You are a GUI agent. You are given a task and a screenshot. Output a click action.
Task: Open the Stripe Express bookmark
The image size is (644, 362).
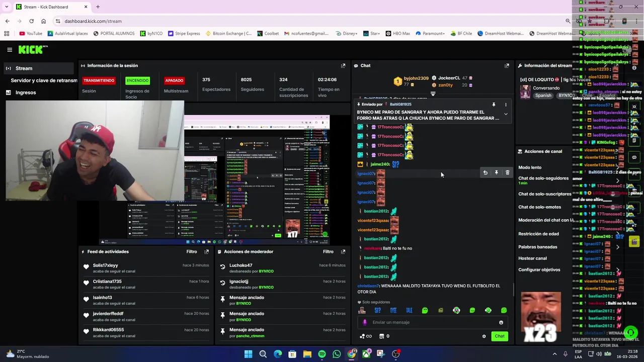pos(184,34)
